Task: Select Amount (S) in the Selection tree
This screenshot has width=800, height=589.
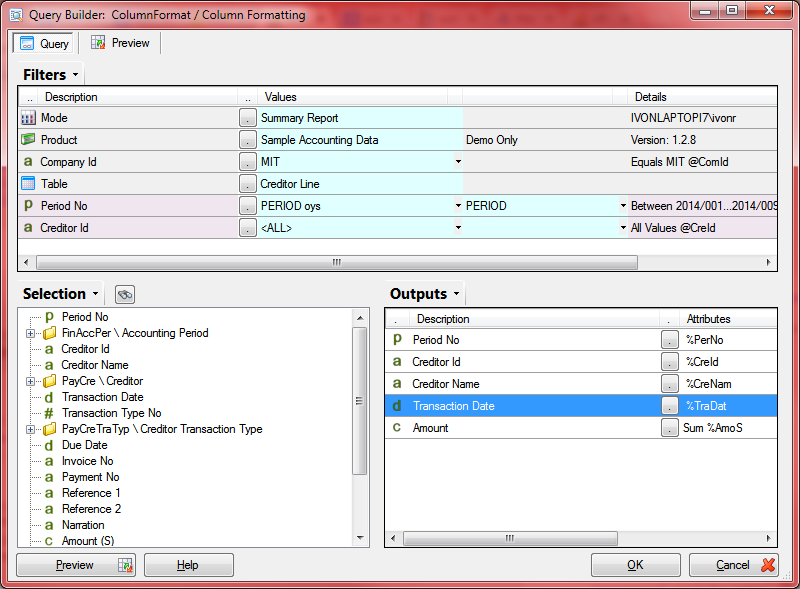Action: (x=88, y=541)
